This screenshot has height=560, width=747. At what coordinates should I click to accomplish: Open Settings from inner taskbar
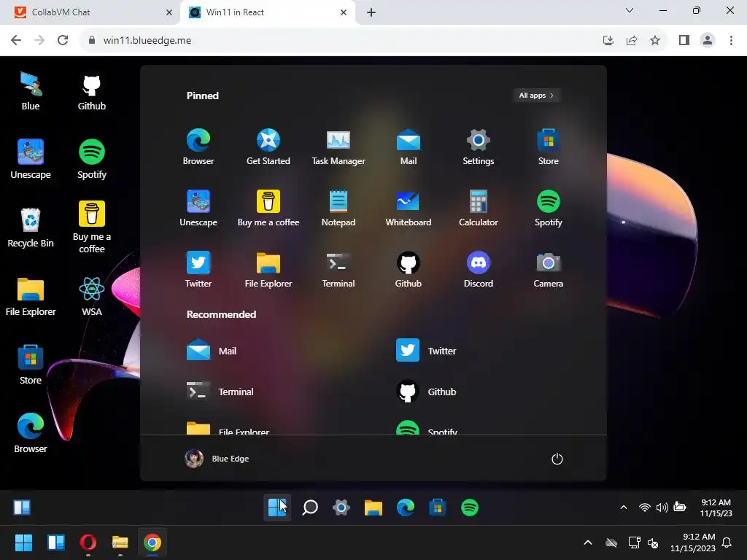coord(341,507)
